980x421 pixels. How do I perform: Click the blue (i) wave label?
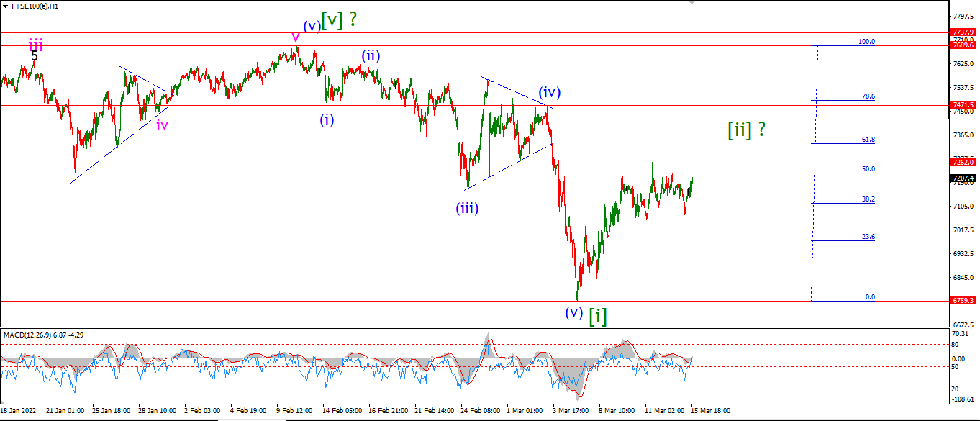click(x=327, y=119)
